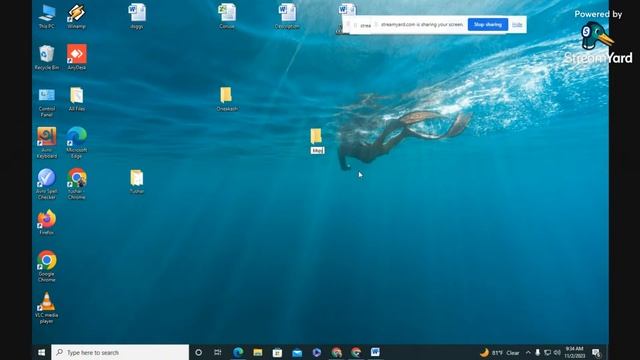Open the Control Panel desktop icon
The height and width of the screenshot is (360, 640).
pyautogui.click(x=47, y=102)
